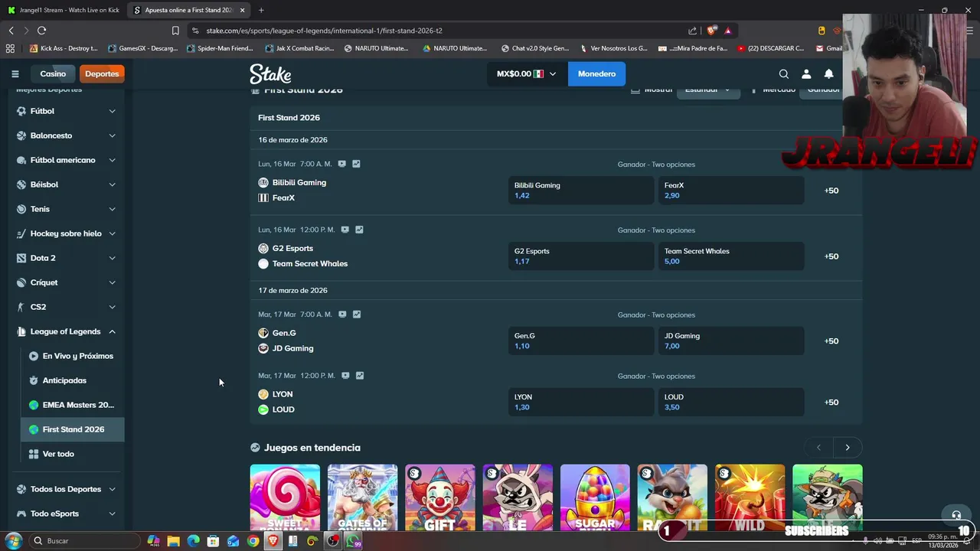Click the Monedero wallet button
980x551 pixels.
(x=596, y=74)
